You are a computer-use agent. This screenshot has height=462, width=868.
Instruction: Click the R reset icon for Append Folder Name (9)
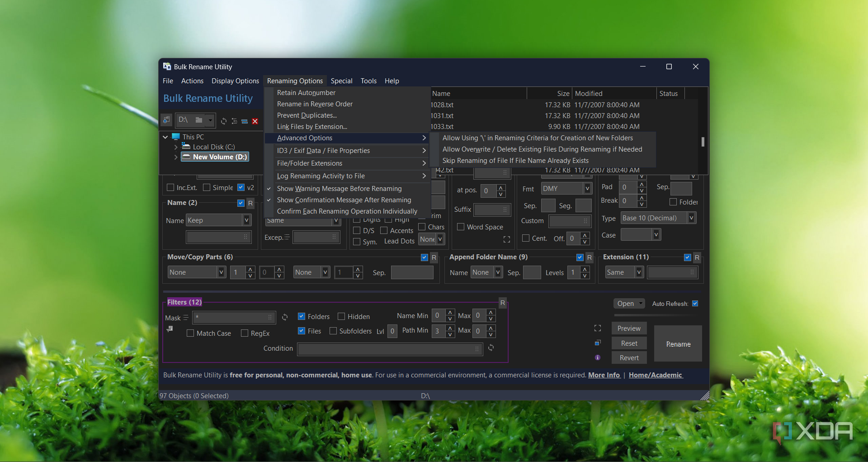[590, 257]
